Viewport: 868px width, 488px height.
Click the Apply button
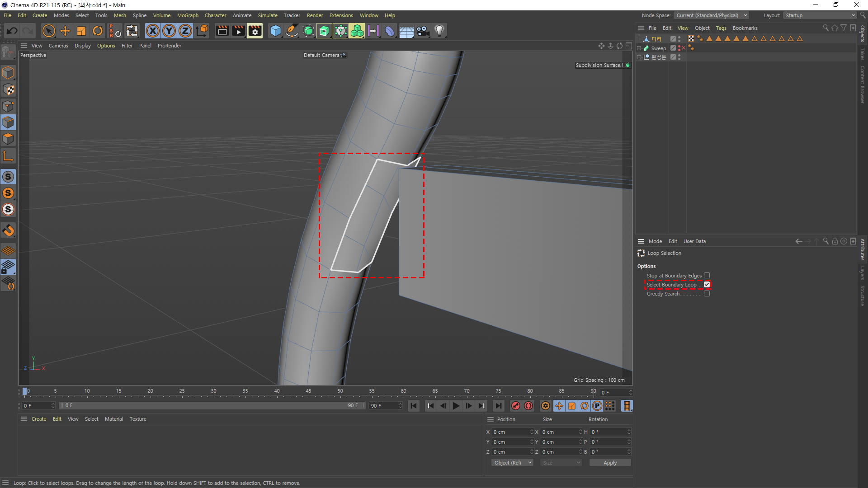tap(610, 463)
